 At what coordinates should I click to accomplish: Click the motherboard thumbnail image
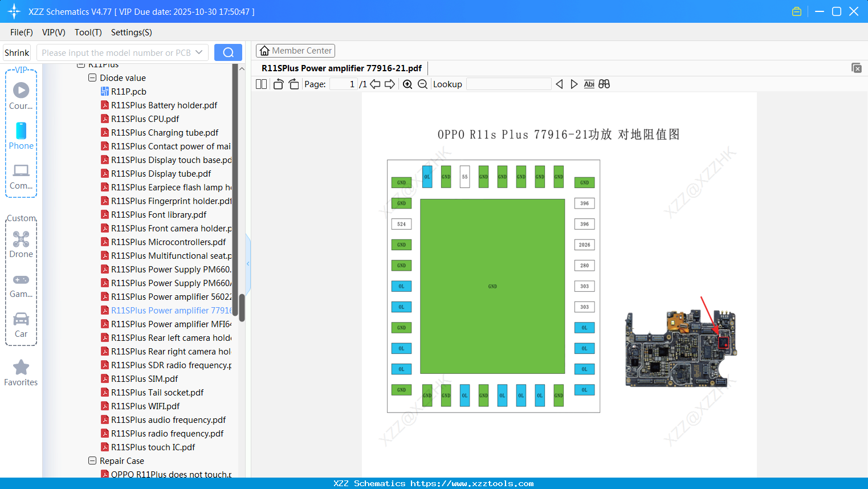tap(681, 348)
